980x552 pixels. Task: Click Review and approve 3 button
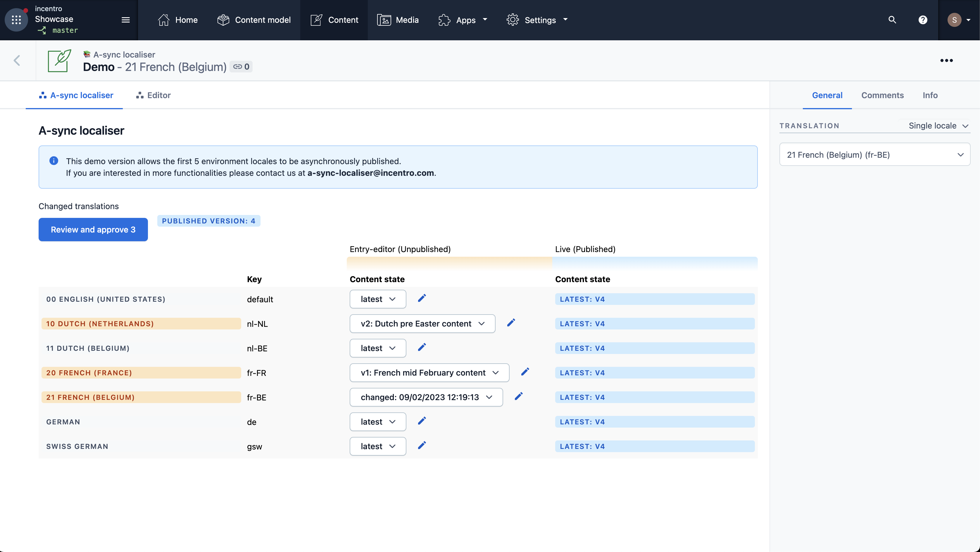coord(93,229)
